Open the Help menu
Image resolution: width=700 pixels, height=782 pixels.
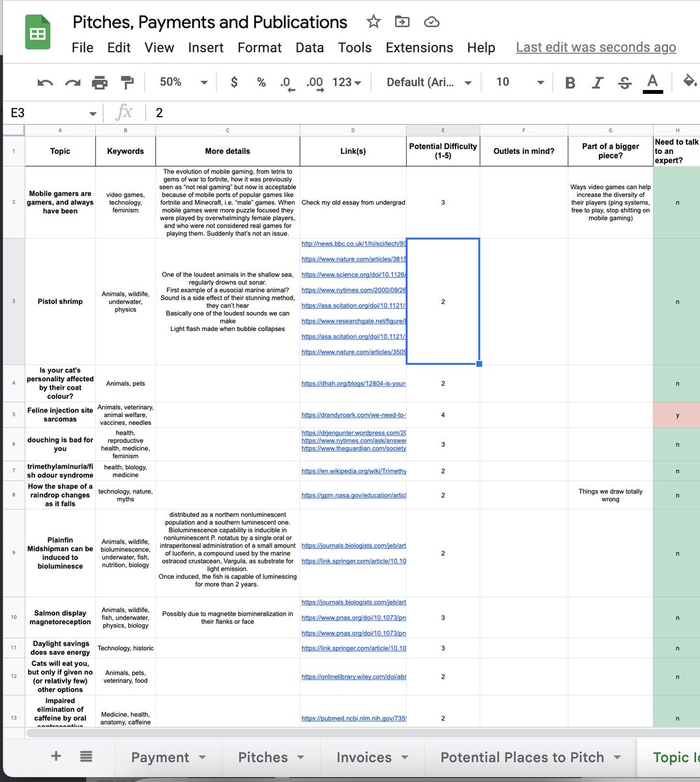481,48
